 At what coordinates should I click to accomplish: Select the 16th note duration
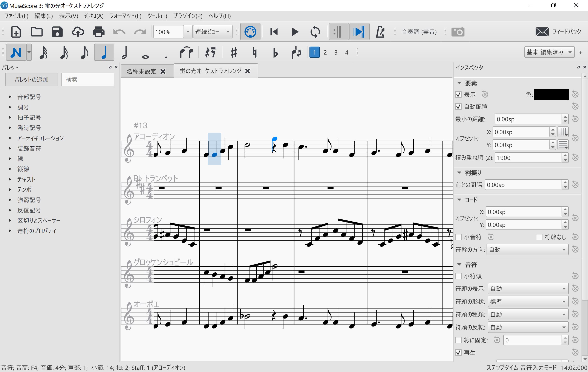64,52
